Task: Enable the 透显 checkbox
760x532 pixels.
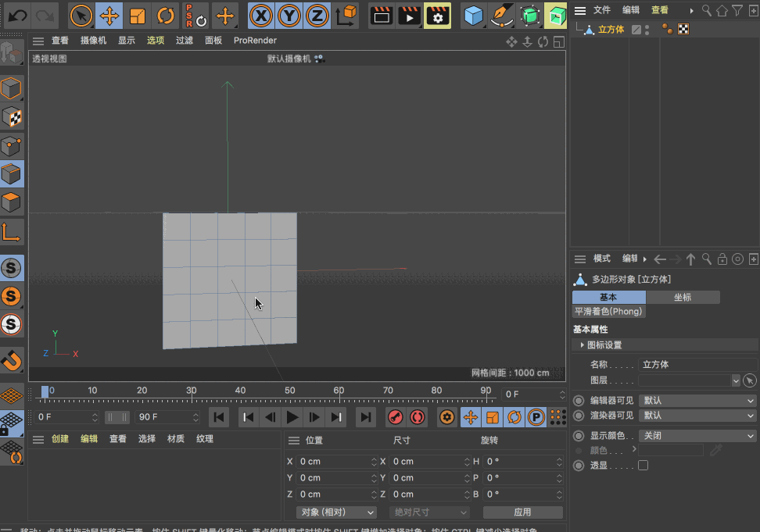Action: [643, 465]
